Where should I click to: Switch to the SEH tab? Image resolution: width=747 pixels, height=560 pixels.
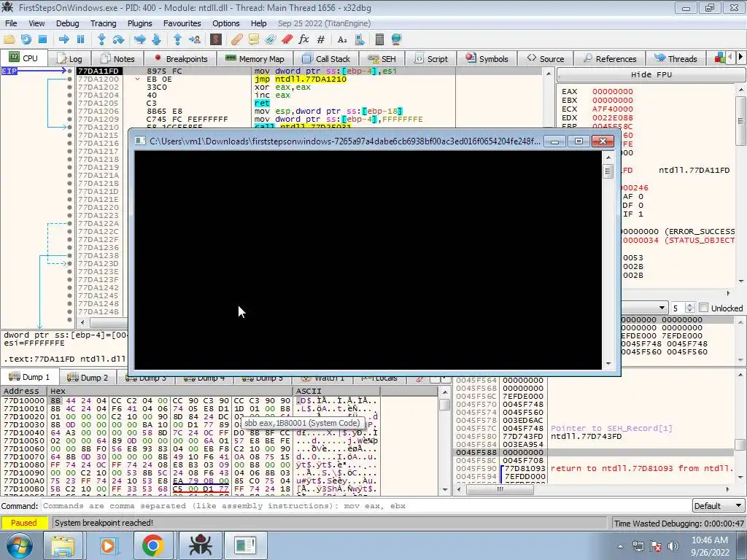(382, 59)
